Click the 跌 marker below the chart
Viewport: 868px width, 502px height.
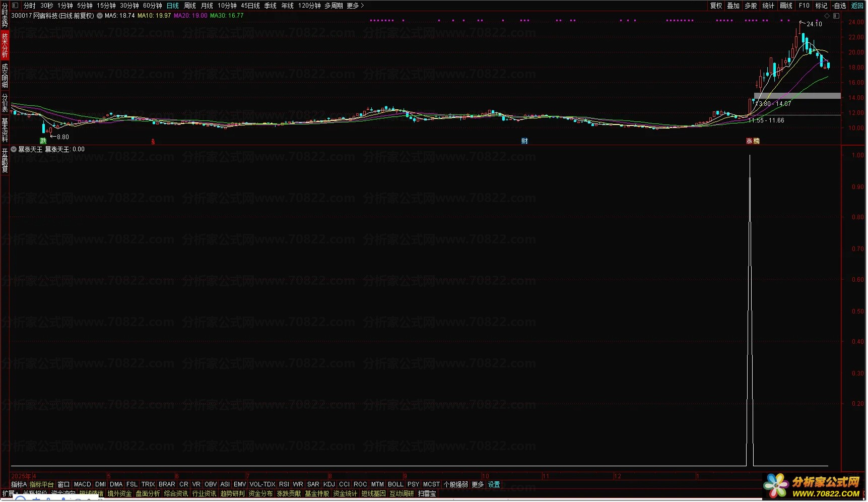click(x=43, y=141)
